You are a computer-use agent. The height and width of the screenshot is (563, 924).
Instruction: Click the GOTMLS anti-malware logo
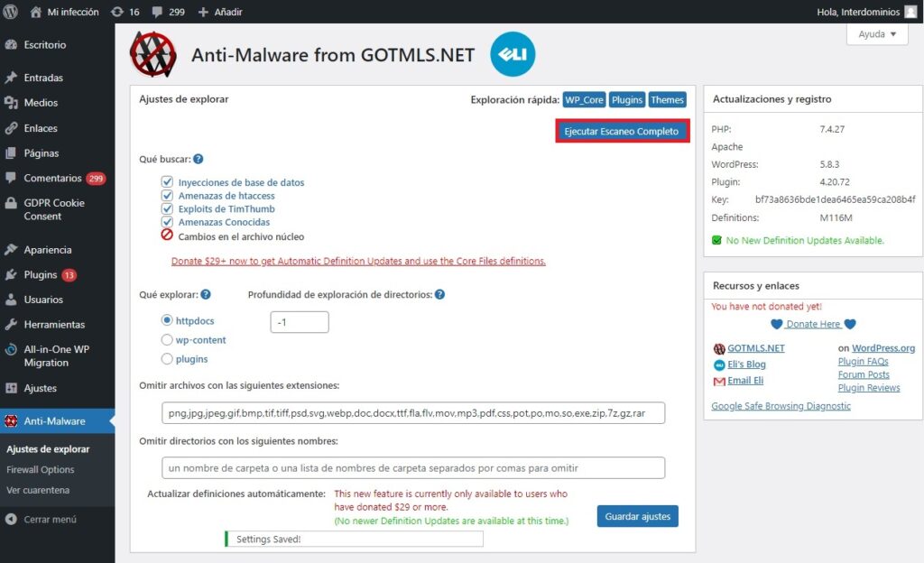pyautogui.click(x=153, y=55)
